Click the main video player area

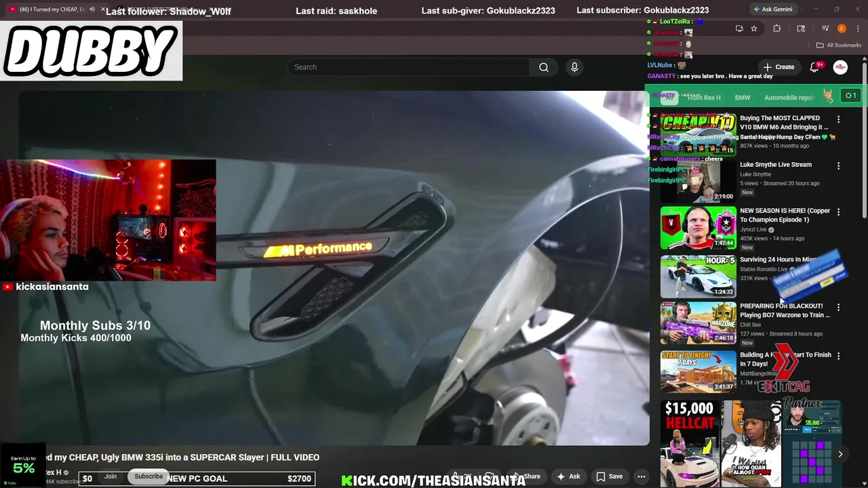coord(334,268)
